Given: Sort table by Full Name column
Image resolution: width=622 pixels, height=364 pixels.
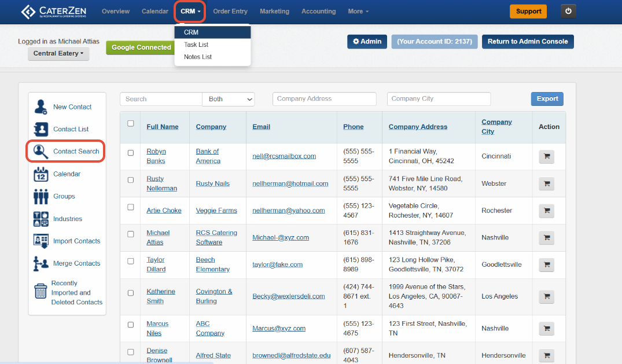Looking at the screenshot, I should click(x=162, y=127).
